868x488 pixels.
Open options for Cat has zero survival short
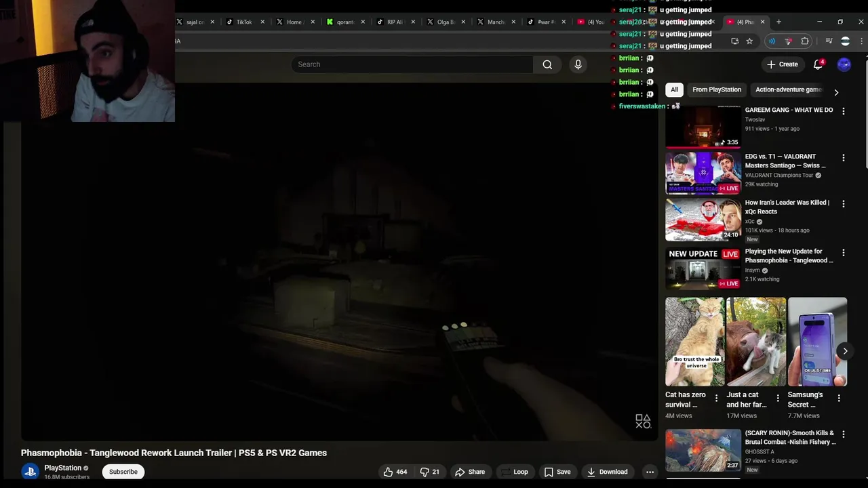[716, 399]
